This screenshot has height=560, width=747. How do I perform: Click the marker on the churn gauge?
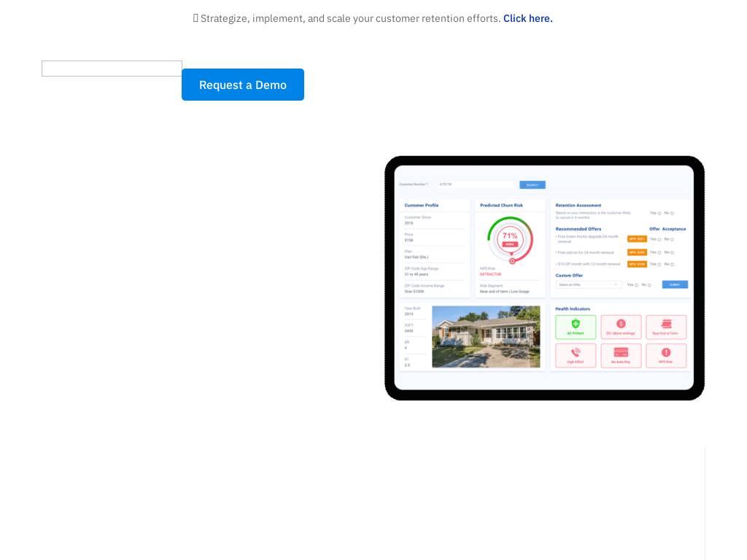tap(512, 261)
